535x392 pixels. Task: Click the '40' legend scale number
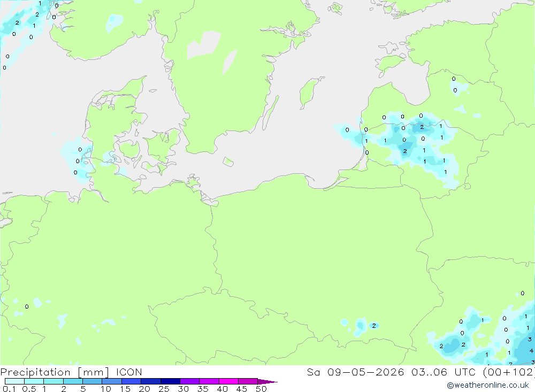coord(222,389)
